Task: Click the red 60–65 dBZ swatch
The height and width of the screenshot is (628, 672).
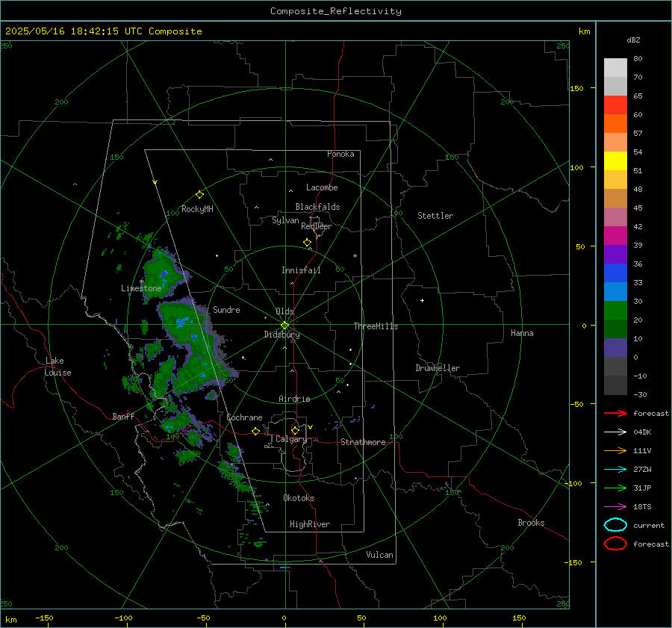Action: [615, 105]
